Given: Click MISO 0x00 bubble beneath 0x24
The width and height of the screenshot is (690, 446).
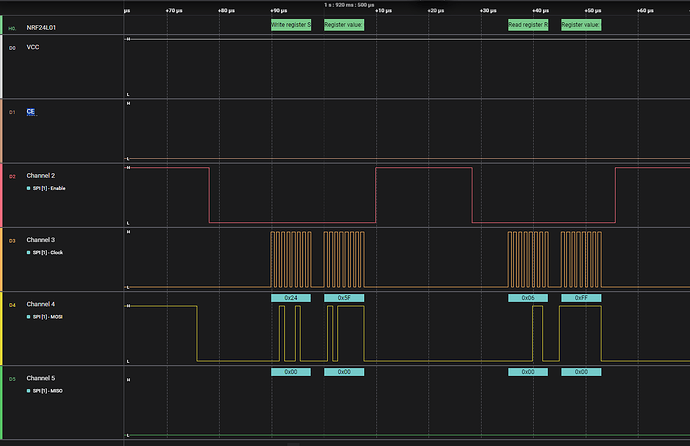Looking at the screenshot, I should pos(291,372).
